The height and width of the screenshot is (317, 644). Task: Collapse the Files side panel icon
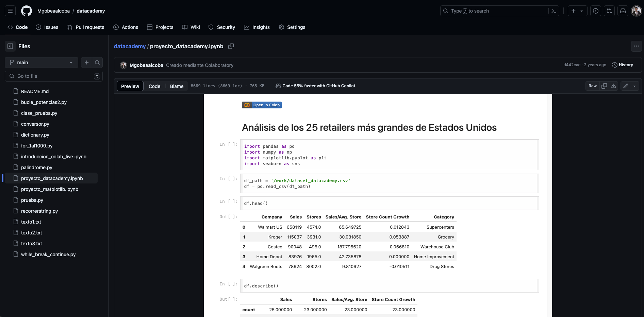coord(10,46)
